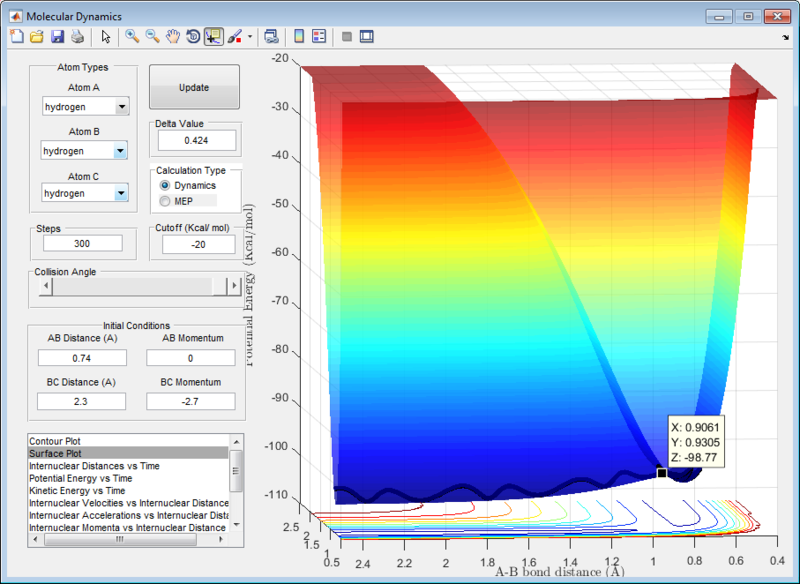Click the New Figure icon
Screen dimensions: 800x584
[x=15, y=37]
